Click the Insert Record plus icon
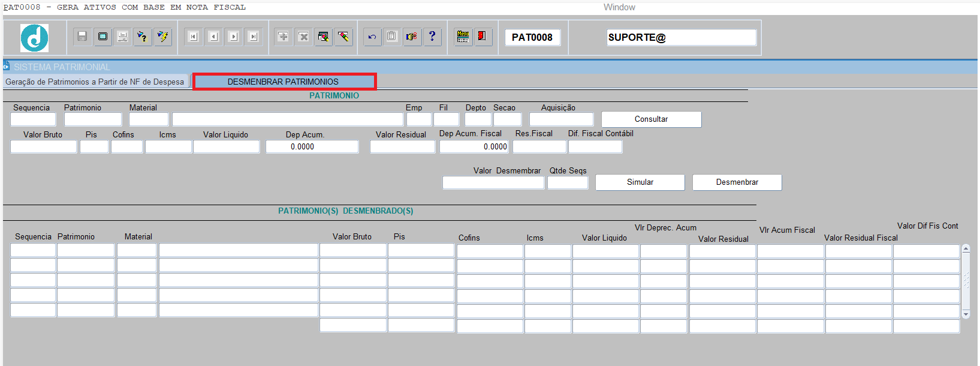Image resolution: width=980 pixels, height=366 pixels. [x=284, y=37]
